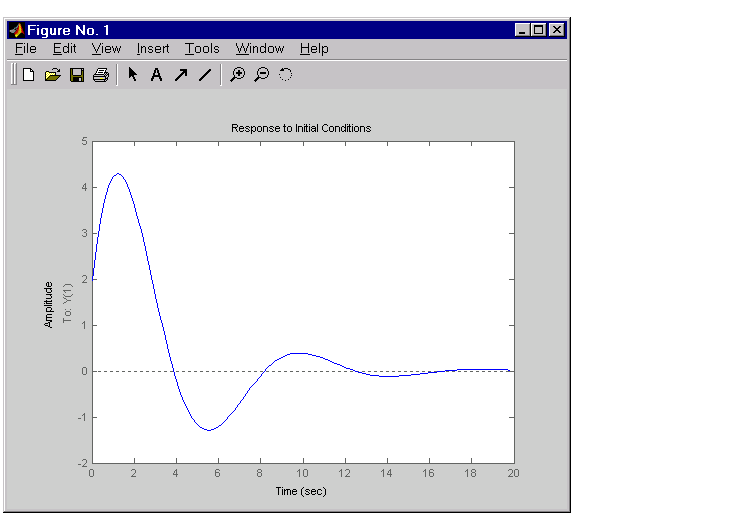Select the Add Arrow tool
Screen dimensions: 750x527
pyautogui.click(x=180, y=75)
